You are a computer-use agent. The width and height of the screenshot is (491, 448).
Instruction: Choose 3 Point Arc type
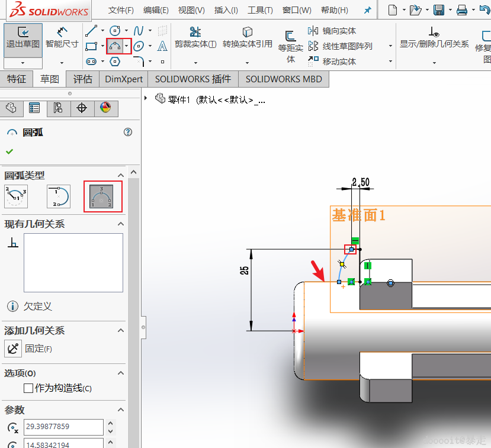coord(101,196)
